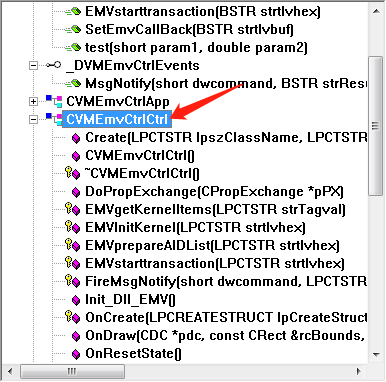The width and height of the screenshot is (386, 382).
Task: Select OnDraw(CDC *pdc member
Action: [x=226, y=336]
